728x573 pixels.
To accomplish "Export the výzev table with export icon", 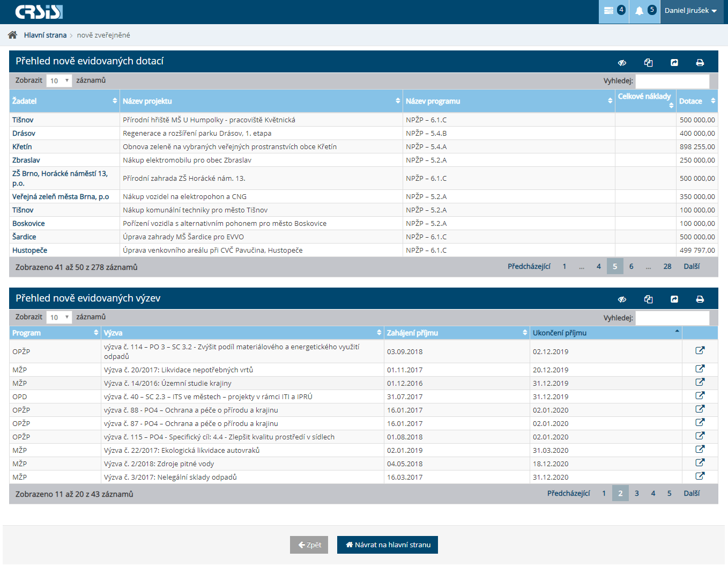I will (x=674, y=299).
